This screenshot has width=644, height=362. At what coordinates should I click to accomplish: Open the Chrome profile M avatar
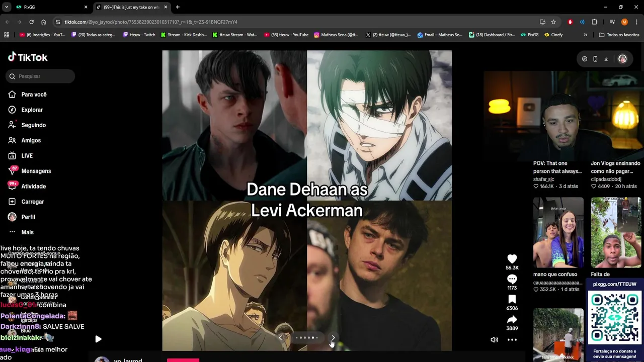tap(624, 22)
